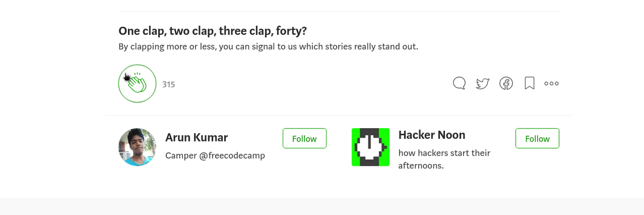Open Arun Kumar's profile photo
644x215 pixels.
(x=137, y=147)
